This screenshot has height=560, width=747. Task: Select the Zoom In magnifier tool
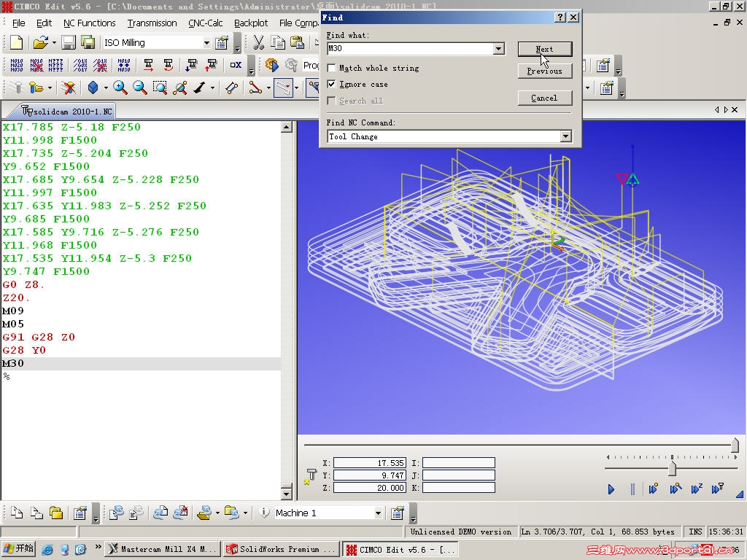[x=120, y=87]
